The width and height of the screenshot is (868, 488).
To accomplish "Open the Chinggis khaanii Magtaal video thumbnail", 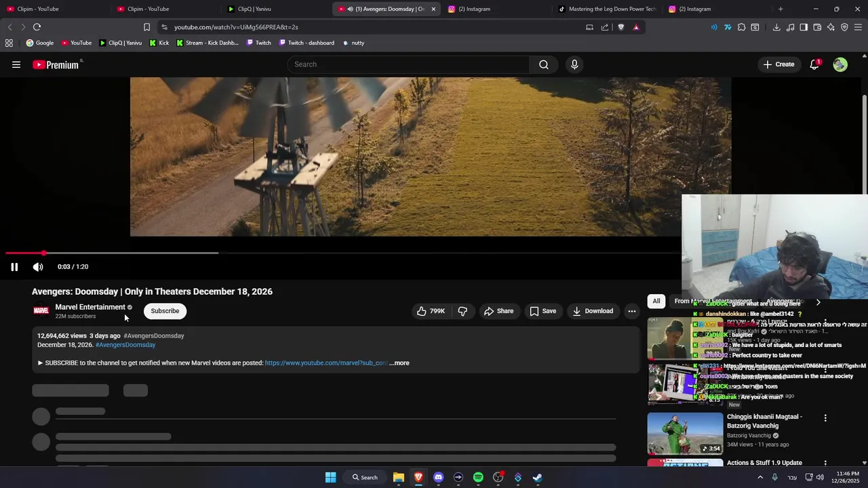I will pos(685,434).
